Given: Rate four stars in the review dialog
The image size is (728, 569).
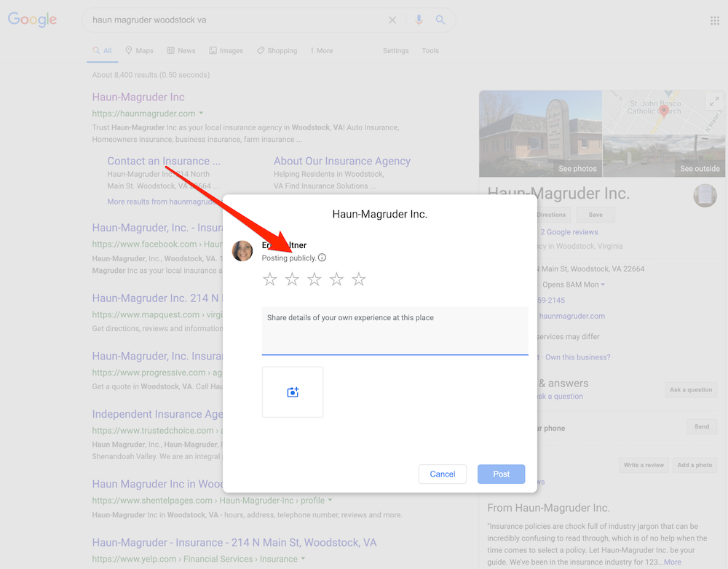Looking at the screenshot, I should tap(336, 279).
